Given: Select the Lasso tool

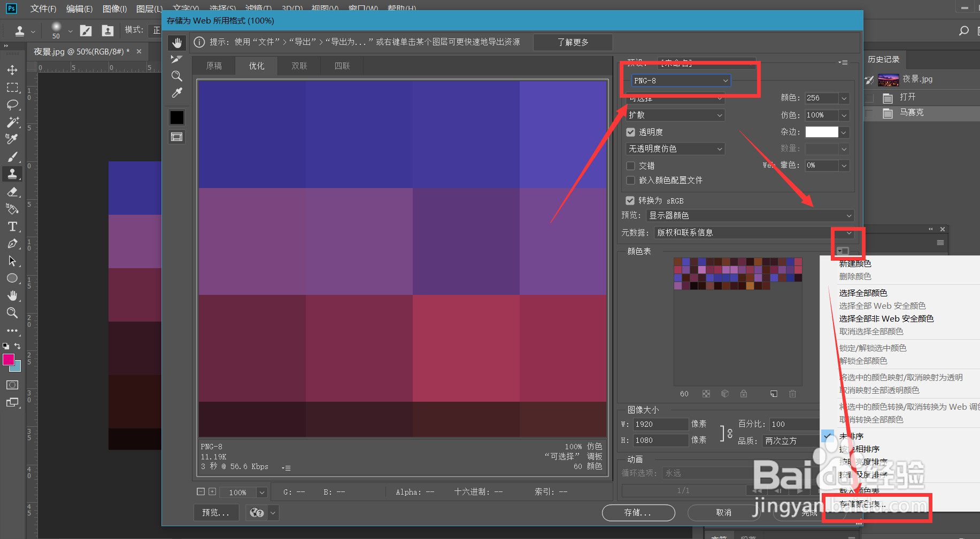Looking at the screenshot, I should 12,105.
